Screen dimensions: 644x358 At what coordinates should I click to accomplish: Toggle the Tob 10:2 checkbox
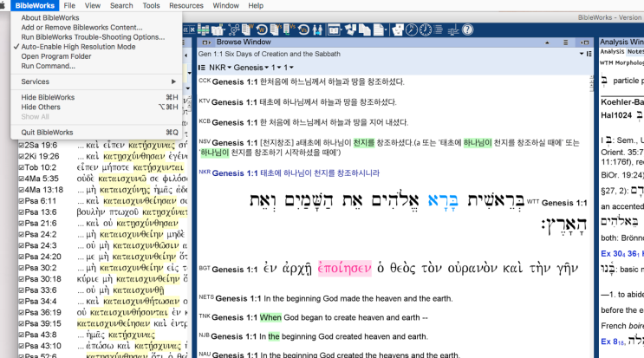(22, 167)
